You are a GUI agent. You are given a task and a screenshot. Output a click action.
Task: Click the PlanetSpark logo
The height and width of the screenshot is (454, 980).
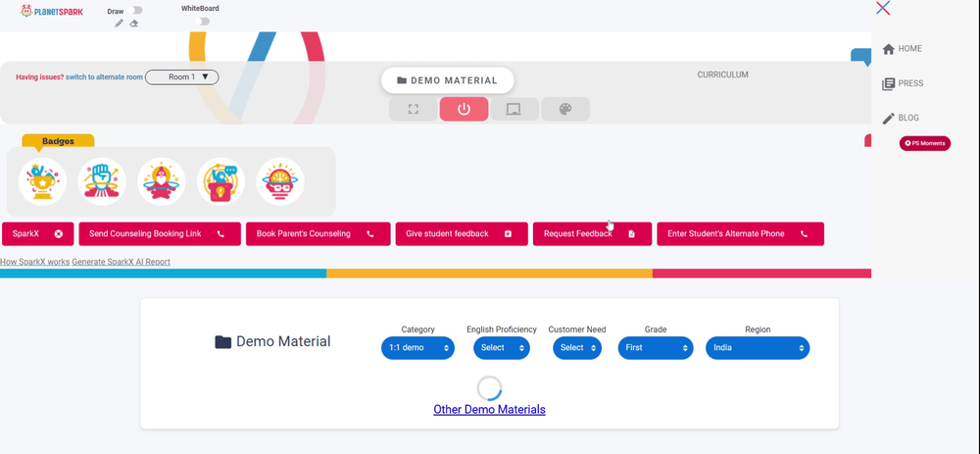[52, 11]
